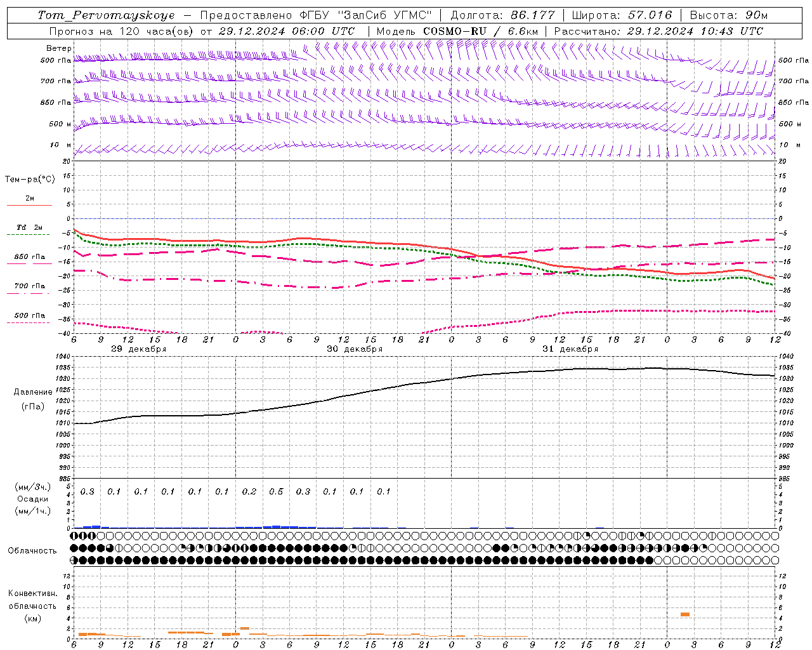The height and width of the screenshot is (650, 812).
Task: Click the Облачность cloud cover label
Action: 32,551
